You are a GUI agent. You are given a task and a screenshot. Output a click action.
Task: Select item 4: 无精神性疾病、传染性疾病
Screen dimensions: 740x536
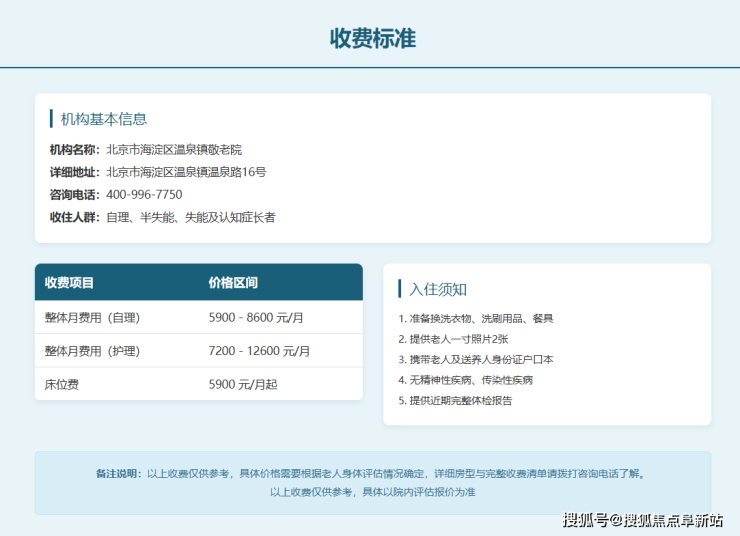pos(465,380)
